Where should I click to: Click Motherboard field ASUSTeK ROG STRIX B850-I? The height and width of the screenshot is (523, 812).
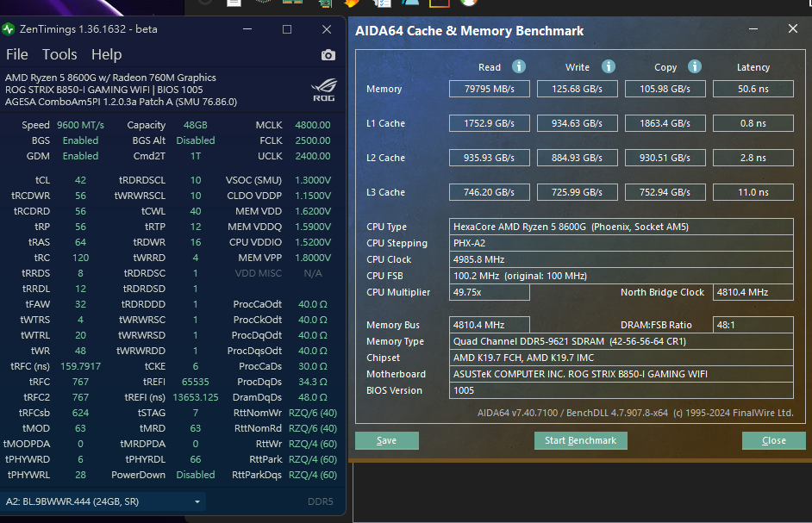point(621,374)
